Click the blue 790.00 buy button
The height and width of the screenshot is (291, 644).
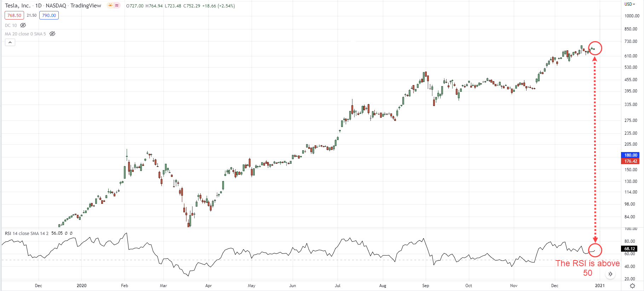(49, 15)
